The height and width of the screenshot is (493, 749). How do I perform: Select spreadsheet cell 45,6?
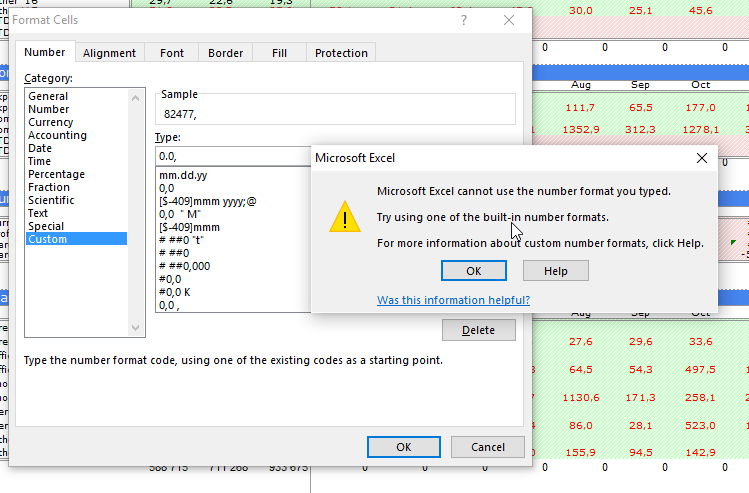pos(700,11)
